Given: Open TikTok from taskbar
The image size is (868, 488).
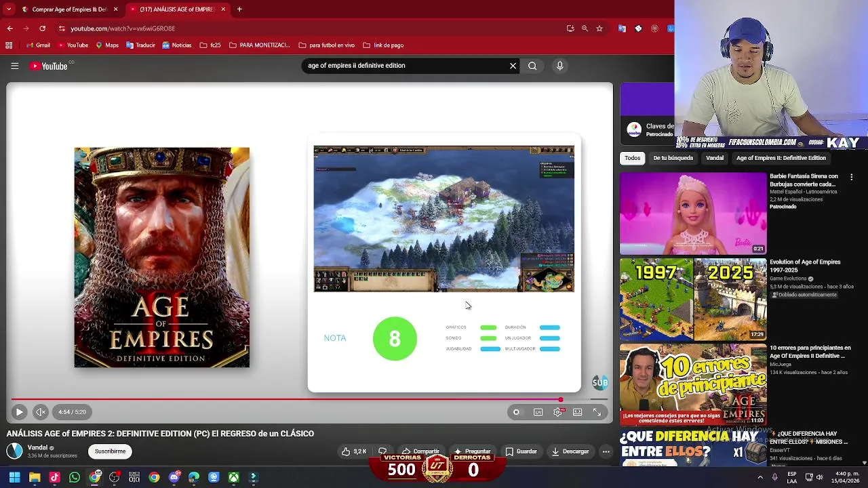Looking at the screenshot, I should tap(55, 478).
